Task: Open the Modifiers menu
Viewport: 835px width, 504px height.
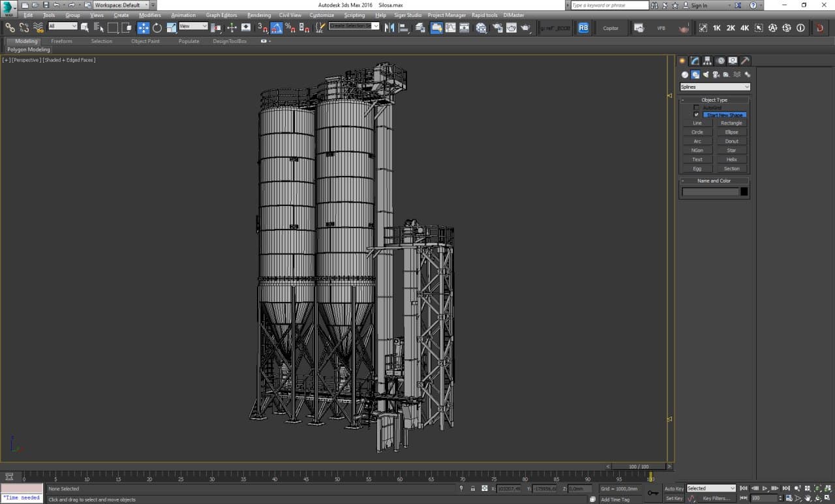Action: [149, 15]
